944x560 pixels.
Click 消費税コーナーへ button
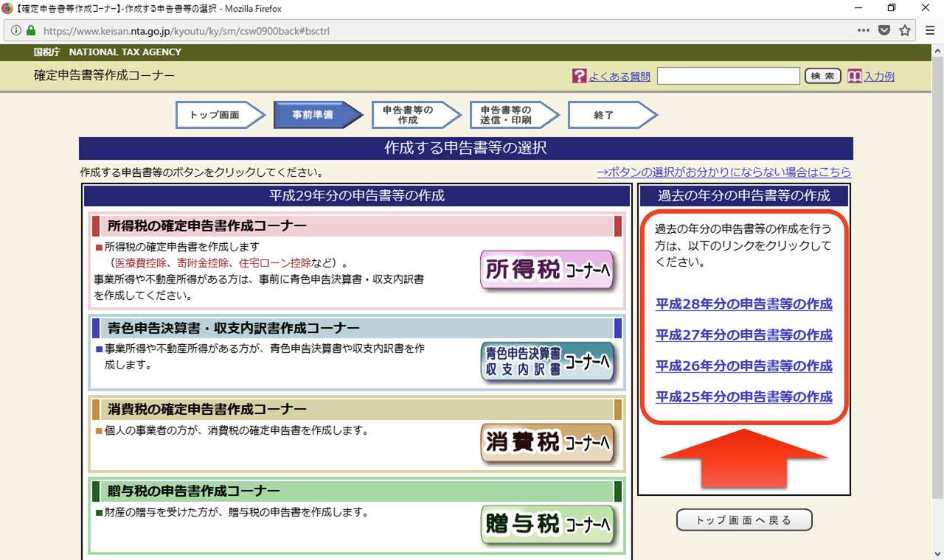pyautogui.click(x=547, y=443)
